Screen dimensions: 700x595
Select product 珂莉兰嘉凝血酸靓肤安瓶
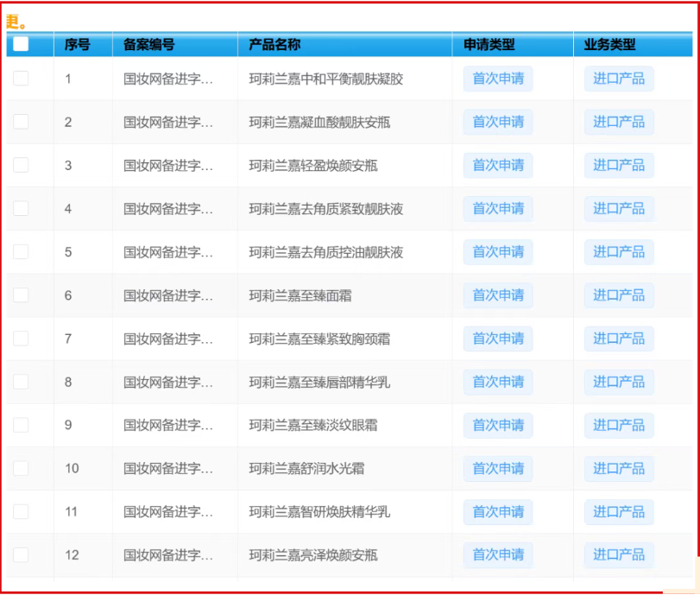coord(319,123)
